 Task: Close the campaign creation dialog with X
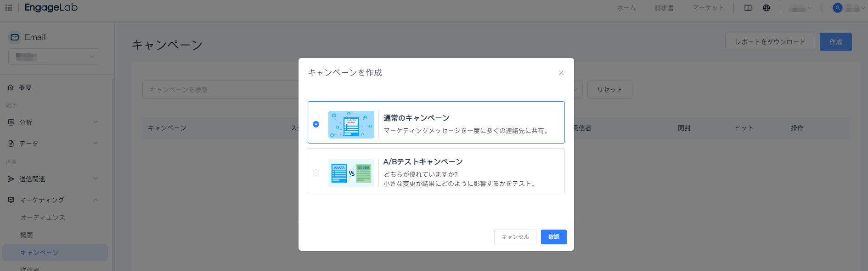(x=561, y=73)
